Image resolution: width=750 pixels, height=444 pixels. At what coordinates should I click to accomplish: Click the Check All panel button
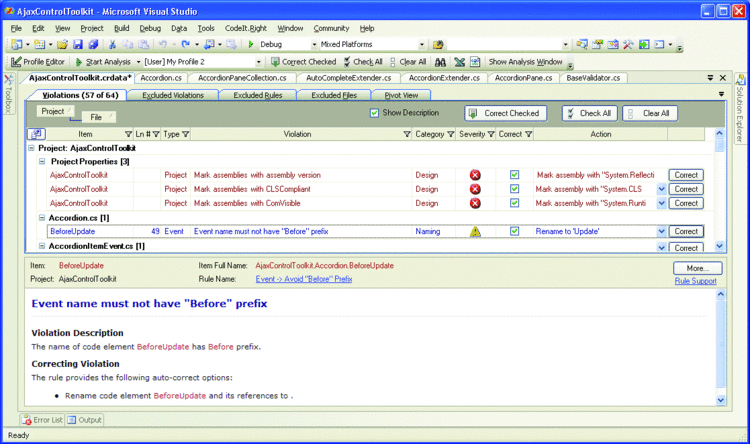590,113
